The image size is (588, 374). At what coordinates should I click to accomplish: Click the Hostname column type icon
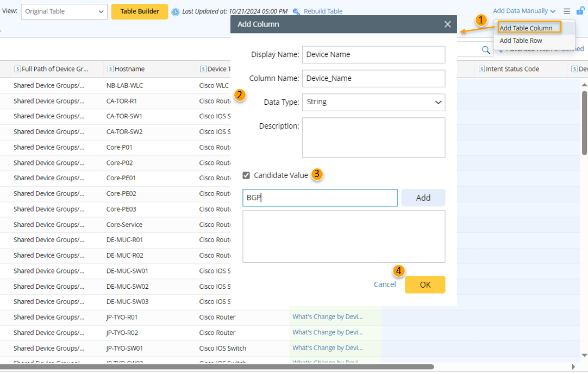(x=110, y=69)
